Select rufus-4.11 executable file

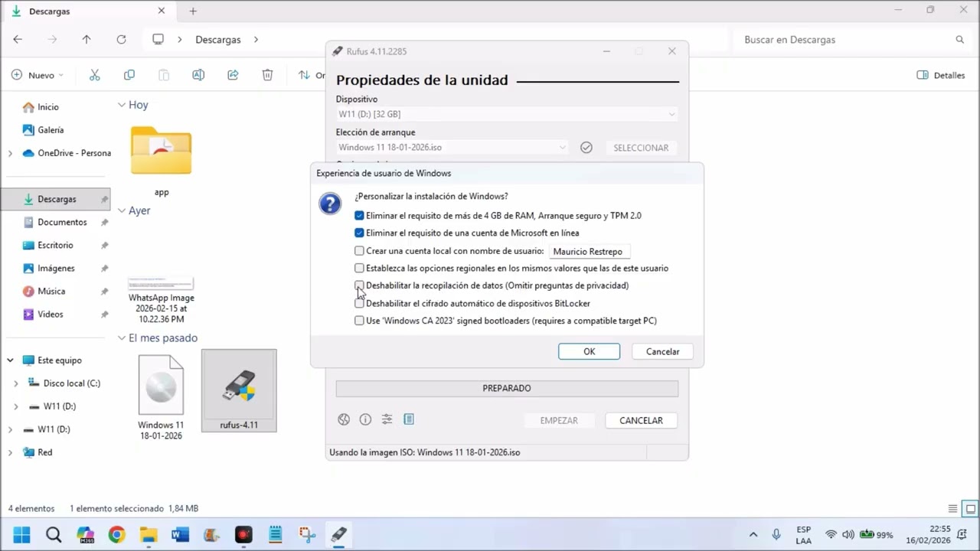(x=239, y=390)
